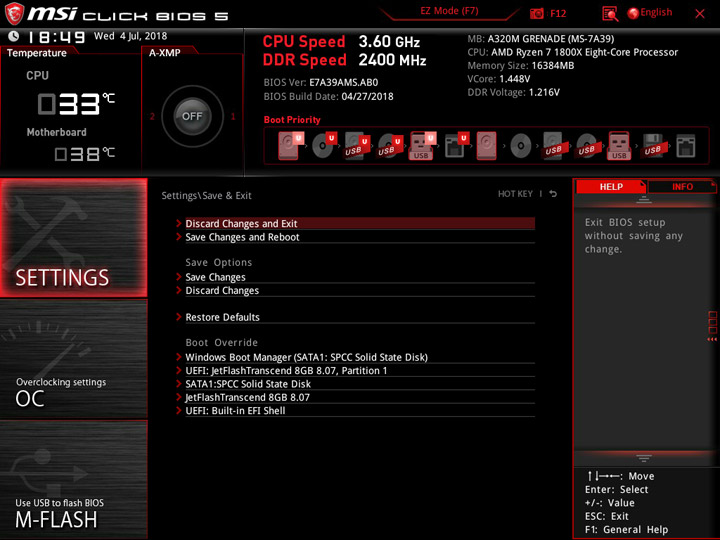Click the globe icon next to English
Viewport: 720px width, 540px height.
pyautogui.click(x=633, y=13)
